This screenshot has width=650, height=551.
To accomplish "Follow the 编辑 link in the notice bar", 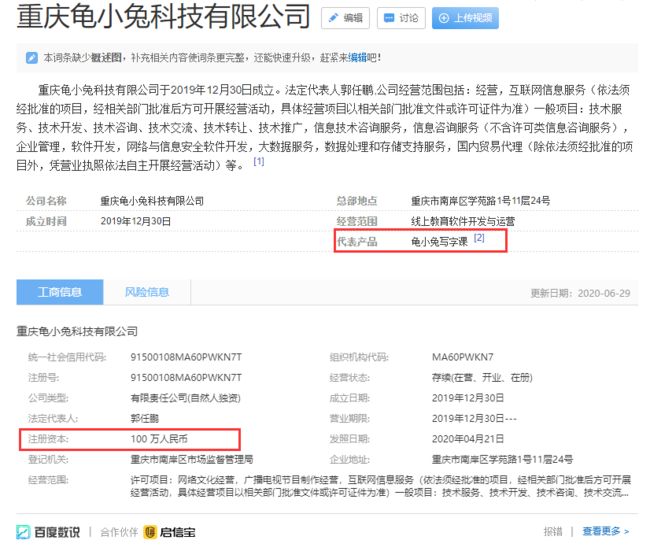I will pyautogui.click(x=357, y=58).
